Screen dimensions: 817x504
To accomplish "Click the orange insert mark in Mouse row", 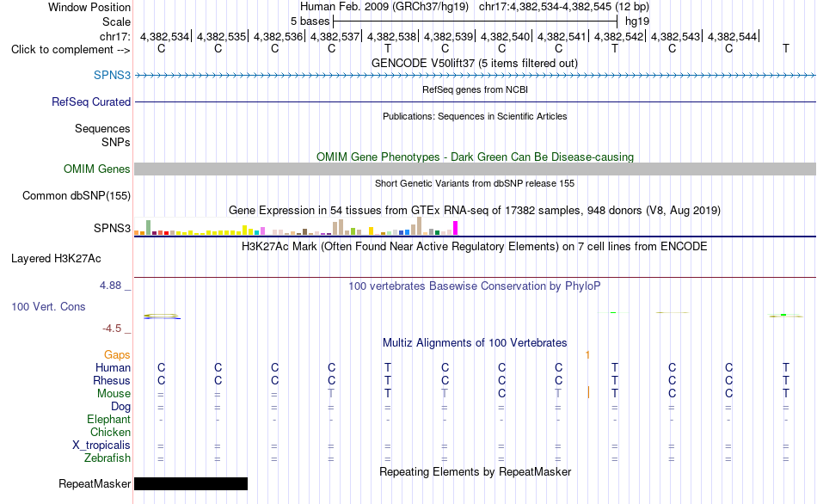I will click(x=588, y=392).
